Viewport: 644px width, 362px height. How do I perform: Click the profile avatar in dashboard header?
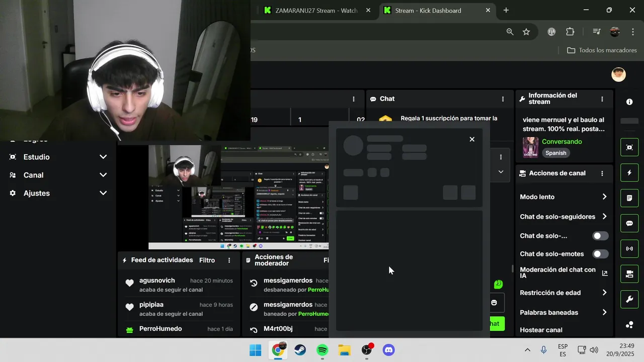point(618,74)
